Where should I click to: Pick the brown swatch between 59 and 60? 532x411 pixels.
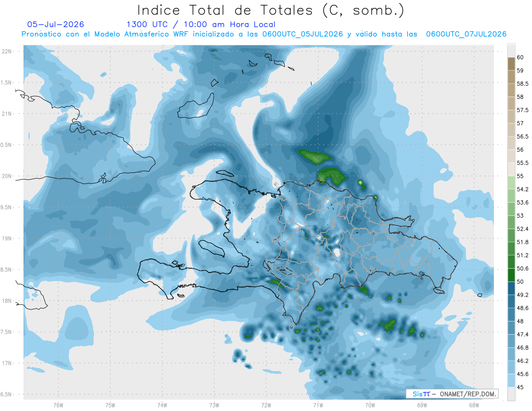tap(511, 64)
